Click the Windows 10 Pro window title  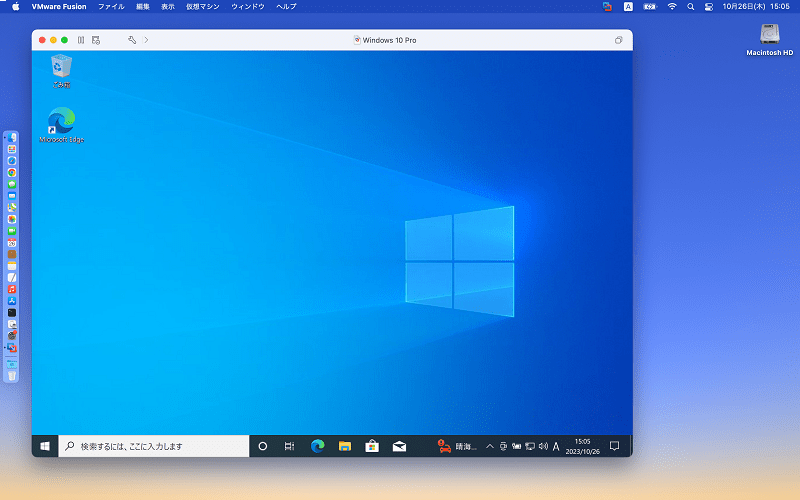(389, 40)
